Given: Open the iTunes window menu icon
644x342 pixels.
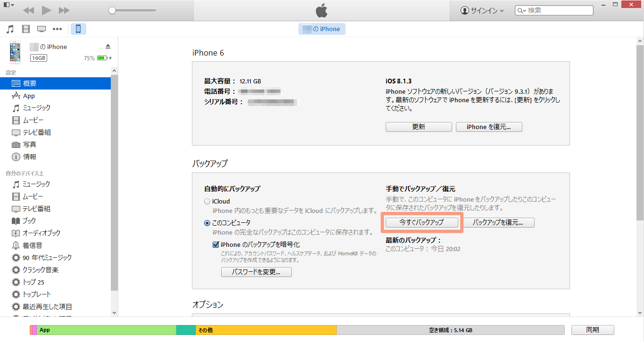Looking at the screenshot, I should click(x=8, y=5).
